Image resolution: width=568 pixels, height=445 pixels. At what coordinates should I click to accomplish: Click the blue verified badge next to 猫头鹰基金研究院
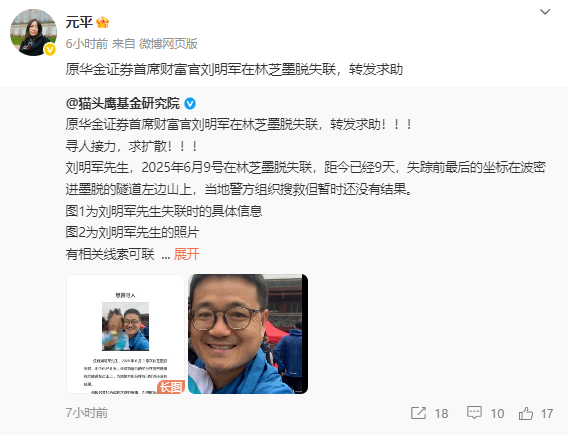point(190,104)
